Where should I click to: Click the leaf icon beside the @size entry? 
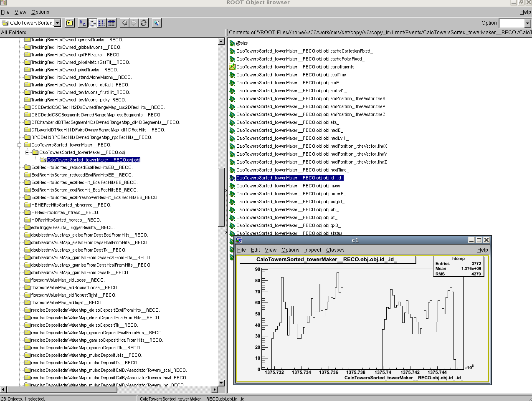[232, 43]
